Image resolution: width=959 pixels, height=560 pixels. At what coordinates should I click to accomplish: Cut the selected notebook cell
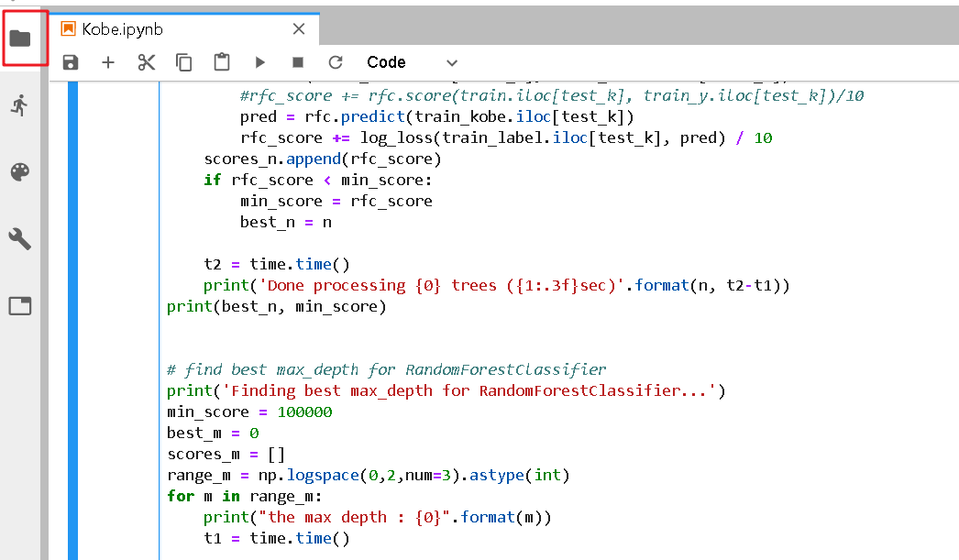(146, 62)
